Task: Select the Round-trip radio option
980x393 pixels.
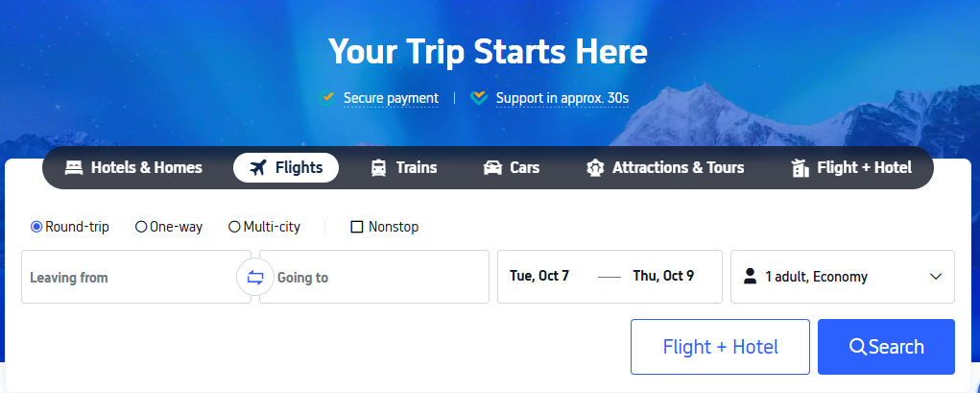Action: (36, 227)
